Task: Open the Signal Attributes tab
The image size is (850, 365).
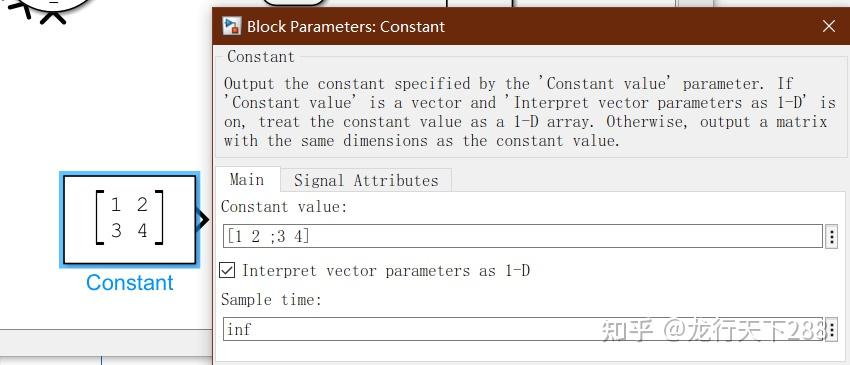Action: pos(366,181)
